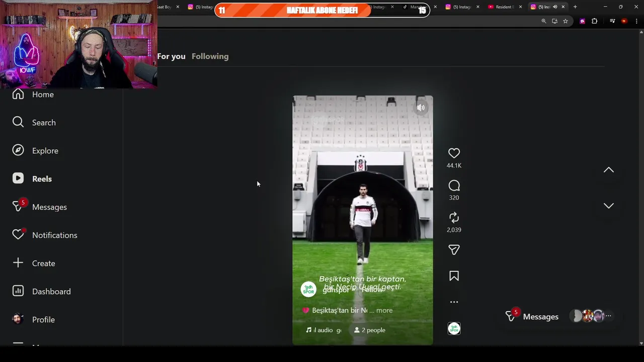The height and width of the screenshot is (362, 644).
Task: Toggle the reel sound speaker icon
Action: click(421, 108)
